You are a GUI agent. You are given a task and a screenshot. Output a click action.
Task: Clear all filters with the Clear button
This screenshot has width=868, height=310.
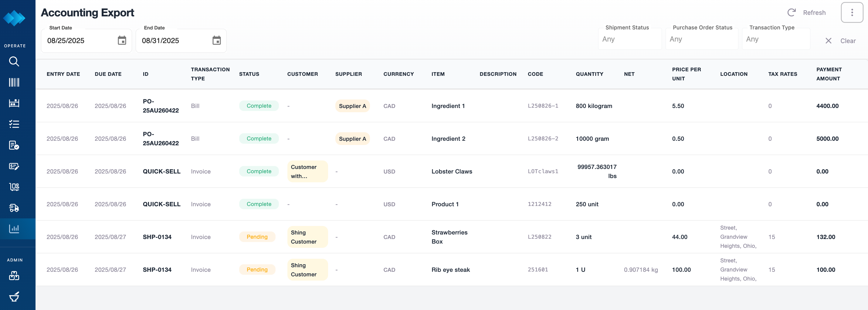tap(840, 41)
